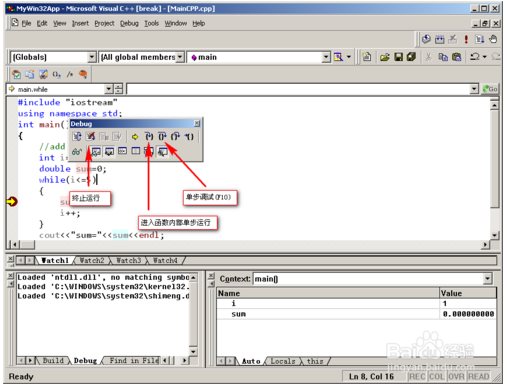The image size is (507, 387).
Task: Click the Compile icon on build minibar
Action: click(x=426, y=39)
